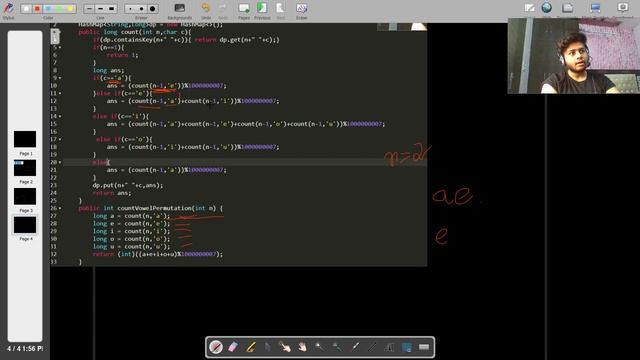Collapse code fold arrow at line 9
Screen dimensions: 640x360
[60, 78]
